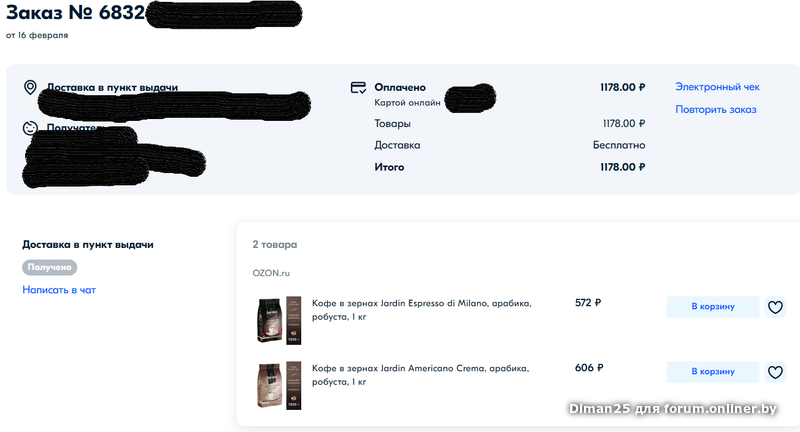
Task: Favorite the Jardin Americano Crema heart
Action: [775, 372]
